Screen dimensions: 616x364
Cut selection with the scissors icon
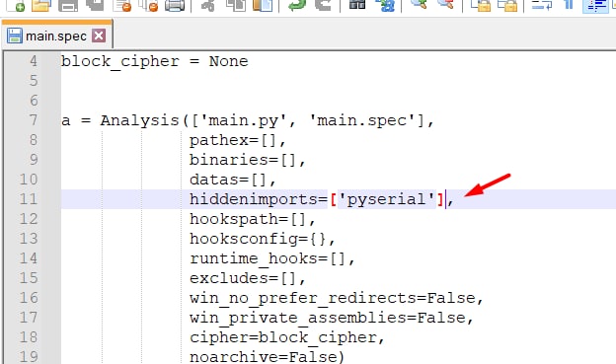[x=208, y=5]
